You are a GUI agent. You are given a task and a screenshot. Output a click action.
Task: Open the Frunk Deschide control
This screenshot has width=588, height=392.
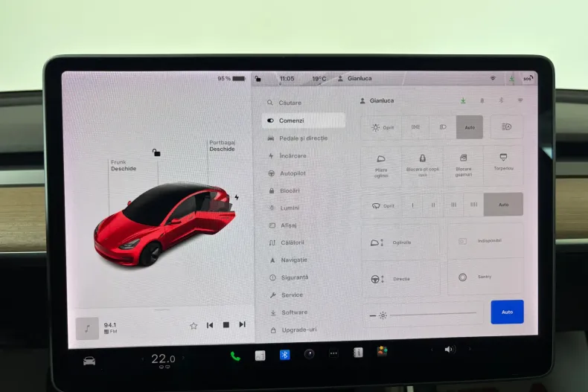point(124,166)
